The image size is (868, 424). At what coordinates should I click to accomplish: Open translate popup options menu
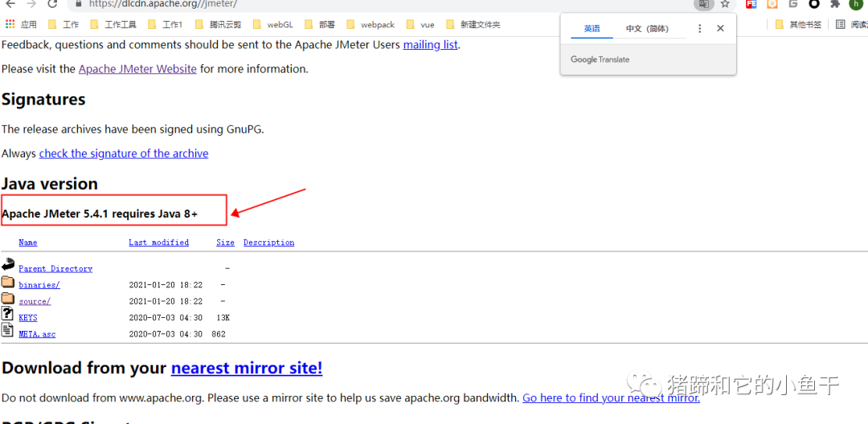700,28
